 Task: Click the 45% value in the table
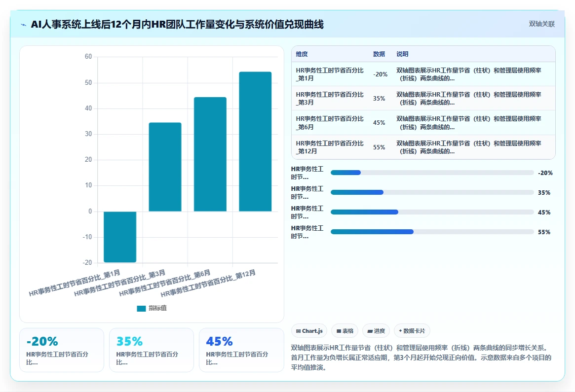(x=379, y=123)
